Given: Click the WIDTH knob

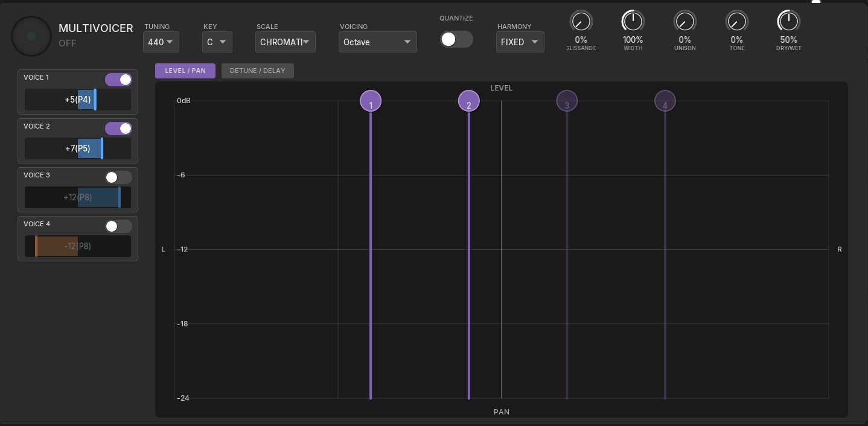Looking at the screenshot, I should [x=633, y=22].
